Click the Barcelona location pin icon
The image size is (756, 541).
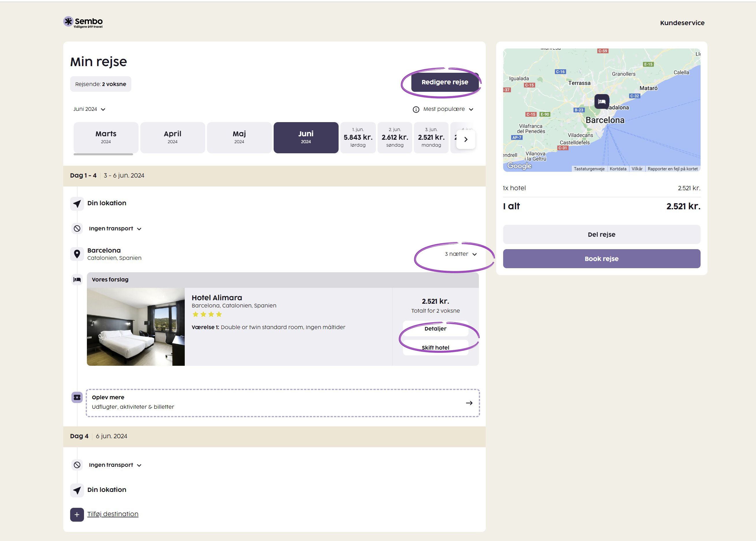[x=77, y=254]
